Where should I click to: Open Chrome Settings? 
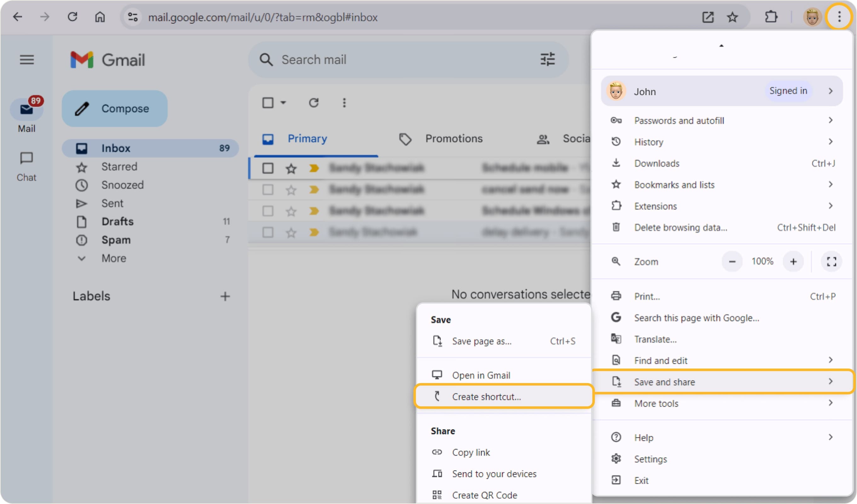point(722,459)
